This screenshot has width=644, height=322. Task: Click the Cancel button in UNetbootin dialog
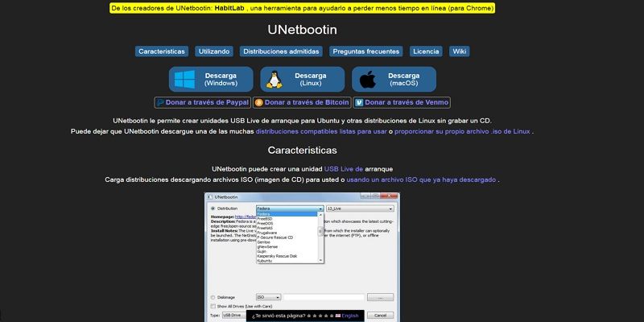point(380,315)
